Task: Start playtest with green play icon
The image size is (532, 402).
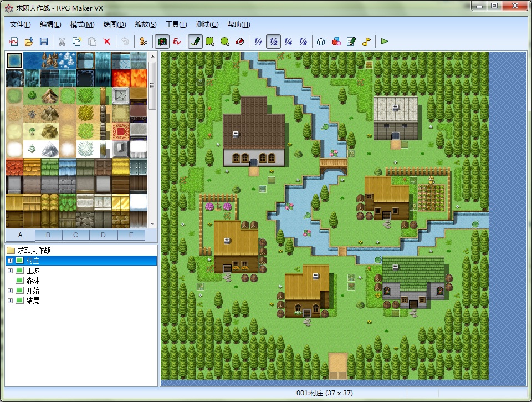Action: click(385, 42)
